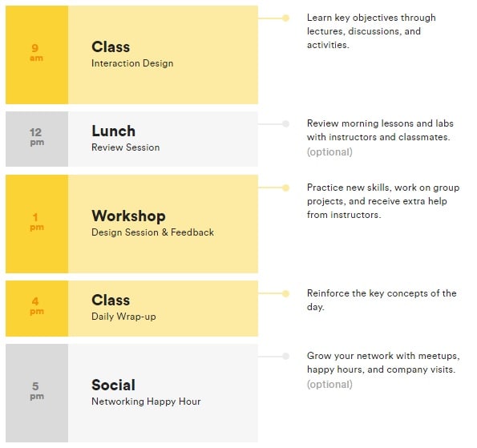Click the yellow dot beside Workshop block
This screenshot has width=477, height=448.
(x=285, y=188)
